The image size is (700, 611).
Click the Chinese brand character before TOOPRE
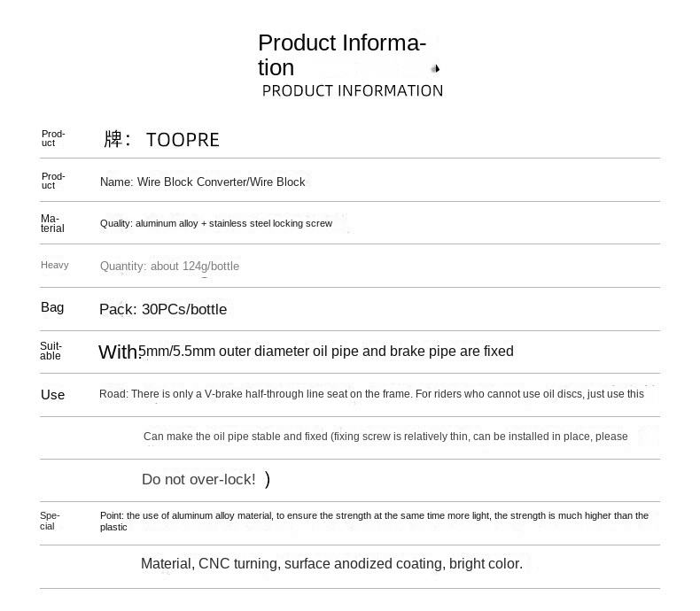(x=113, y=139)
